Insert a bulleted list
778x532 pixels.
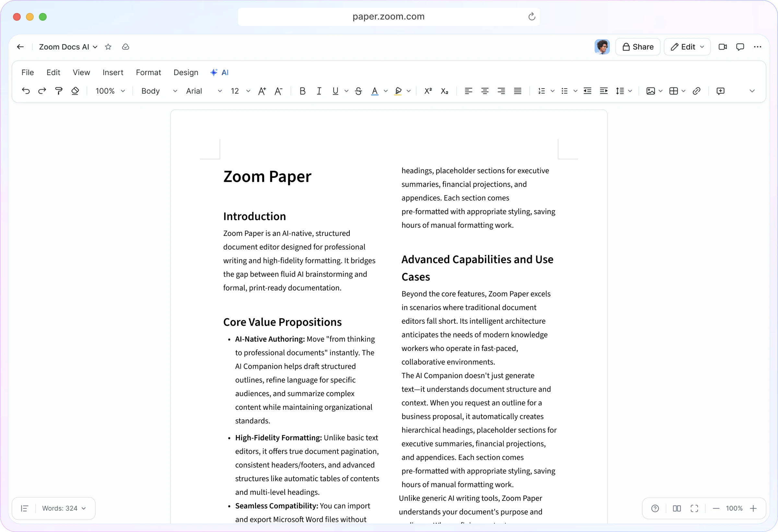[x=565, y=91]
